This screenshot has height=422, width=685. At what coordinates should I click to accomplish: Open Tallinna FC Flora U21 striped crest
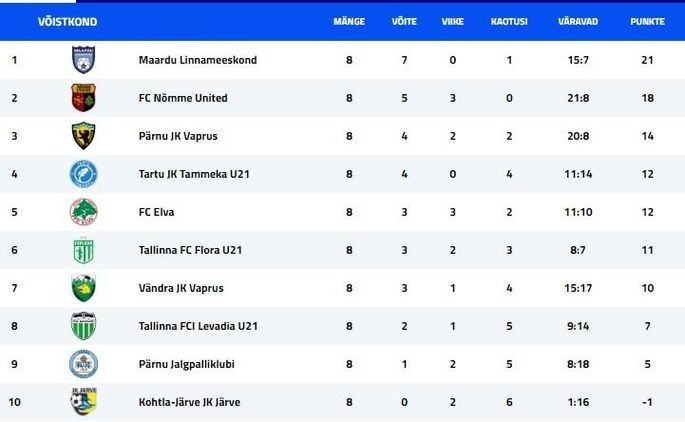(83, 250)
